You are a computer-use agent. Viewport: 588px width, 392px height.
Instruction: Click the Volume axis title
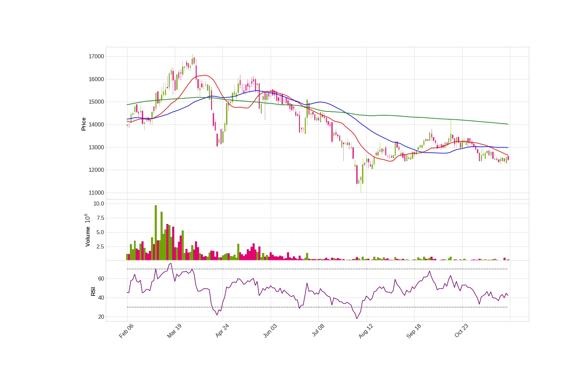coord(88,237)
